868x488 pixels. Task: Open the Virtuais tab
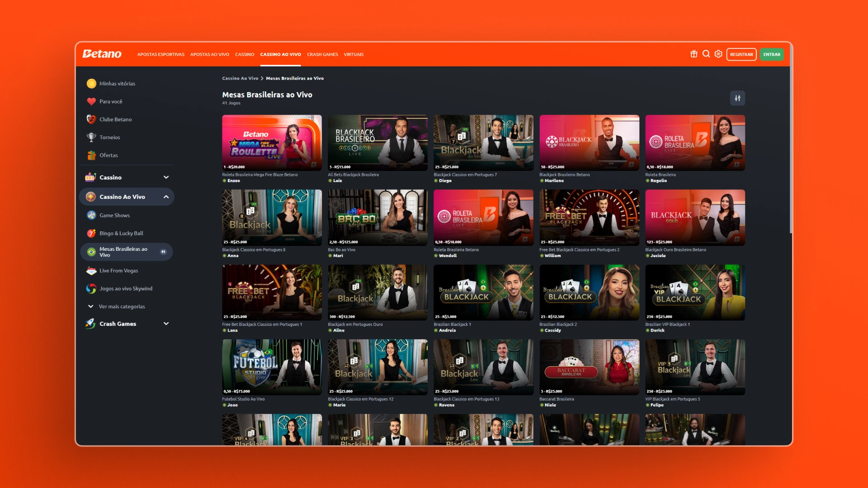tap(354, 54)
